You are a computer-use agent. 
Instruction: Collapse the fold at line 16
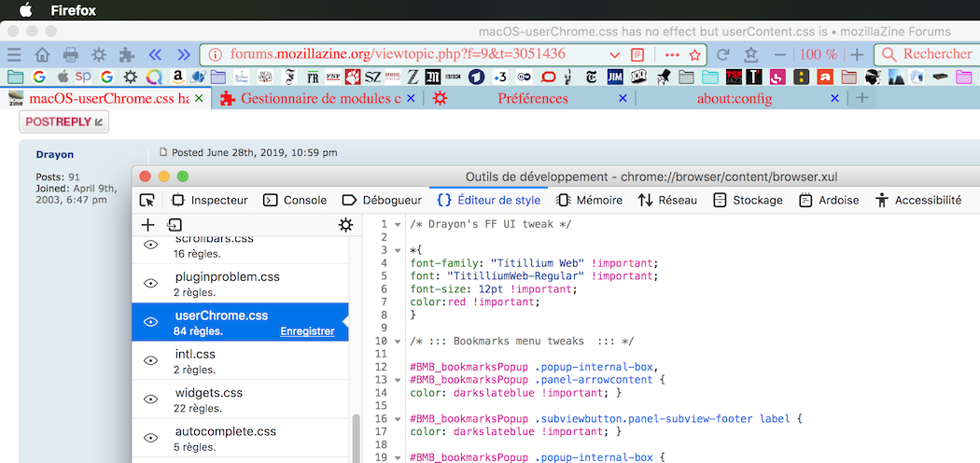[x=397, y=418]
